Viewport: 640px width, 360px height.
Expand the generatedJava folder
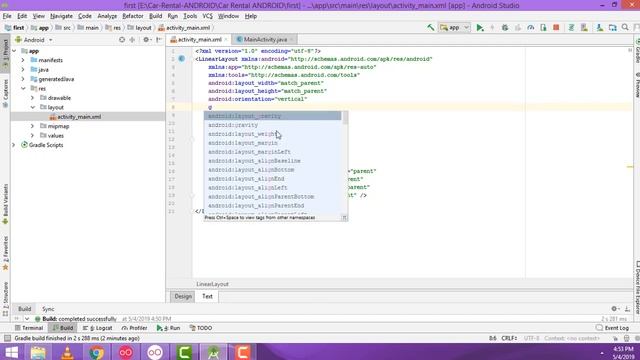(x=23, y=79)
